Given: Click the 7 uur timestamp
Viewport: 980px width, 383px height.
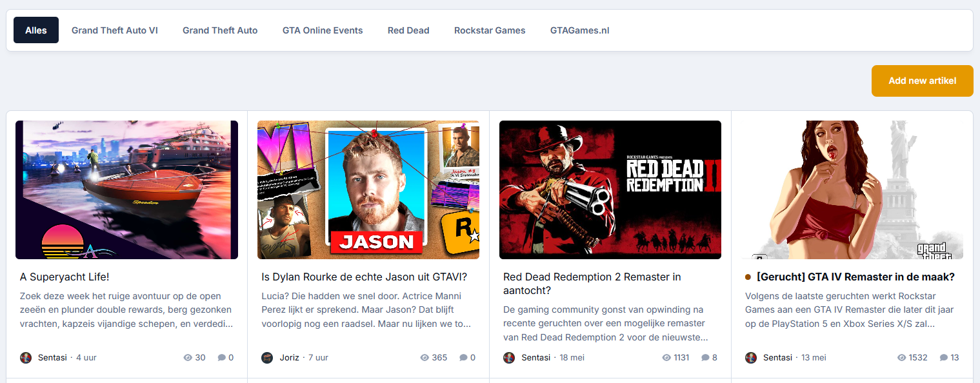Looking at the screenshot, I should tap(319, 357).
